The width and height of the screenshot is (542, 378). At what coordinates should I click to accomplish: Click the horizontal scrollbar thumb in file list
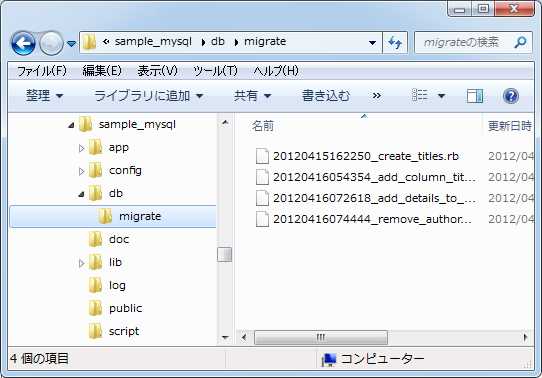pos(321,337)
